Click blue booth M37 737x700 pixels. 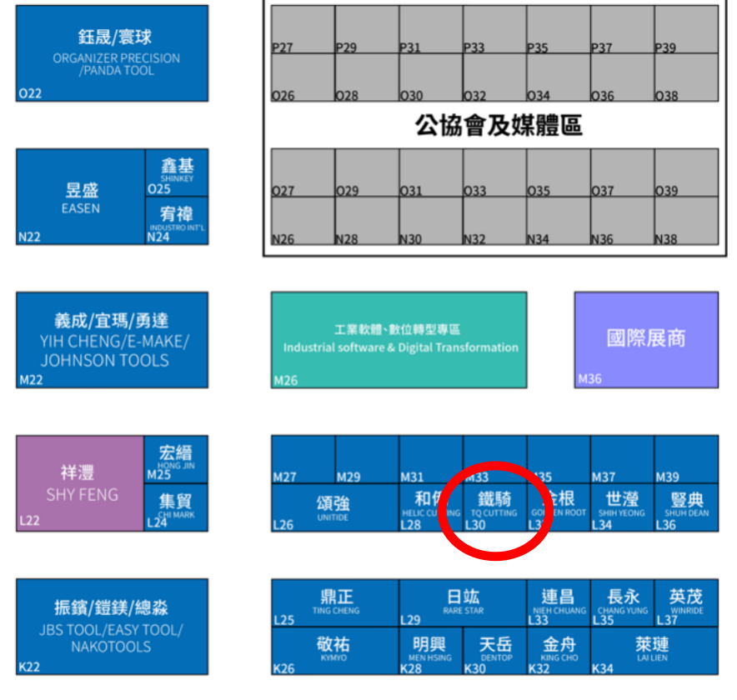coord(623,459)
